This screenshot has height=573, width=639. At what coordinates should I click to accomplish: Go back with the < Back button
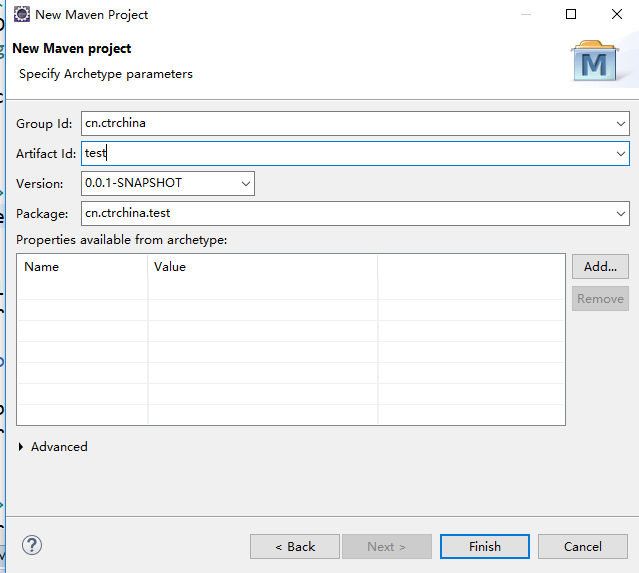point(295,547)
